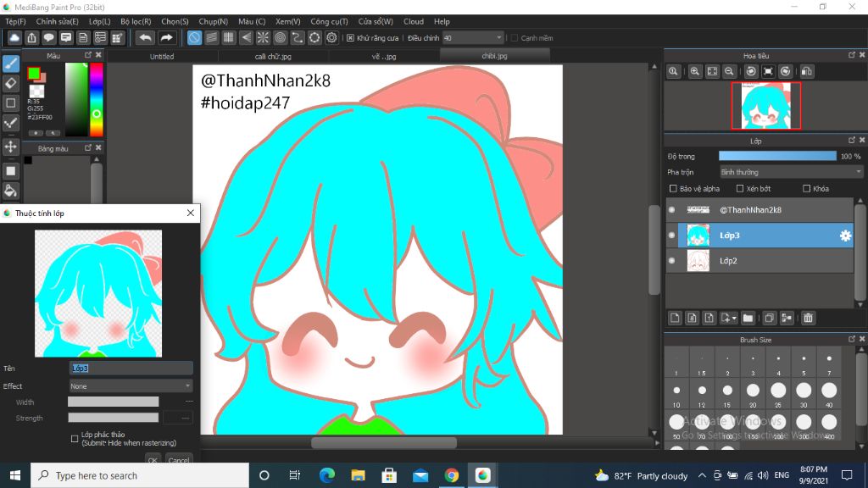
Task: Open Bộ lọc(R) menu
Action: [x=136, y=21]
